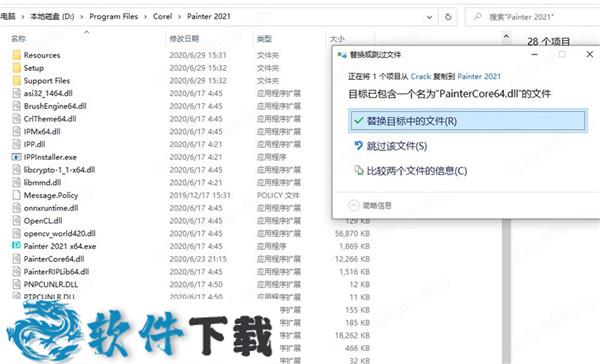
Task: Click the Resources folder icon
Action: point(16,55)
